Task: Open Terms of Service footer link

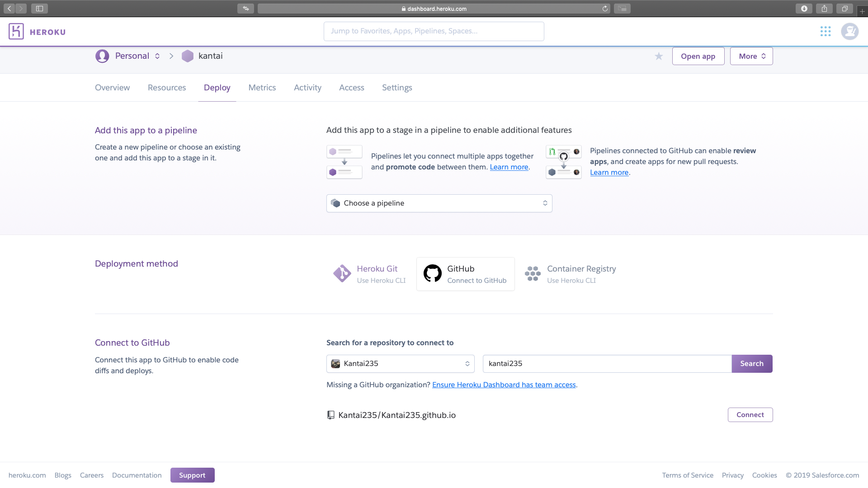Action: point(688,475)
